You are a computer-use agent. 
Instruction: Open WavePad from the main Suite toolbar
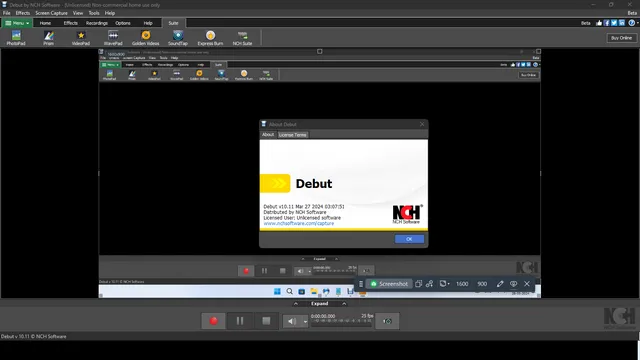point(113,38)
